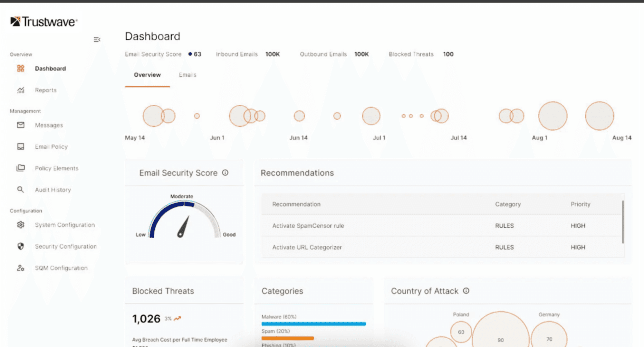
Task: Open Reports from the sidebar
Action: [x=46, y=90]
